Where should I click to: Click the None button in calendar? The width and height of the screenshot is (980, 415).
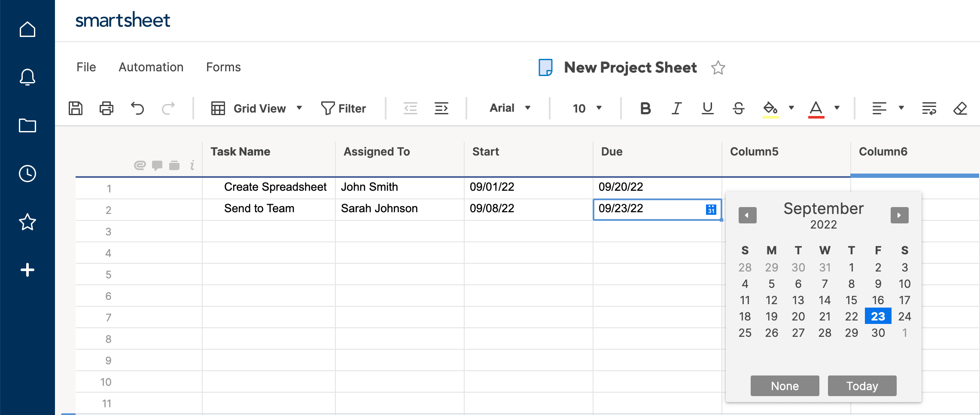pos(785,386)
